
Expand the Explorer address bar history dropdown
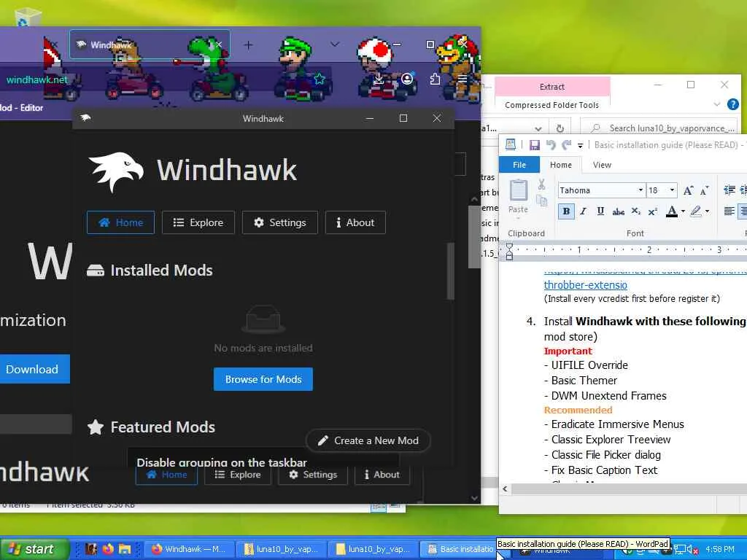538,128
